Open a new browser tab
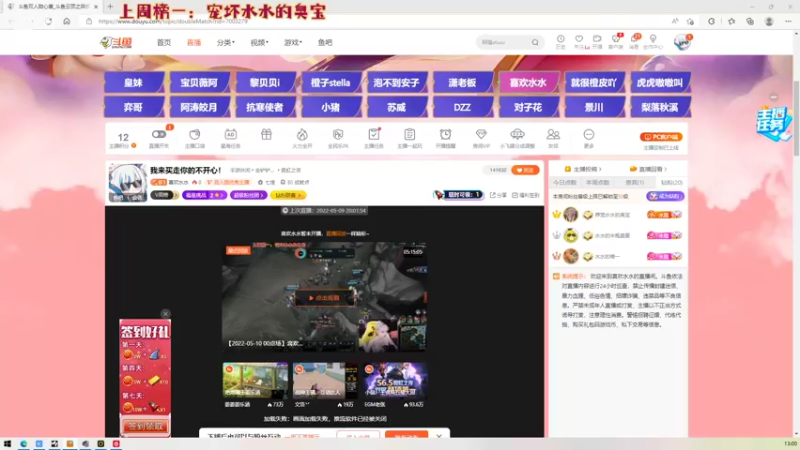The image size is (800, 450). (110, 7)
